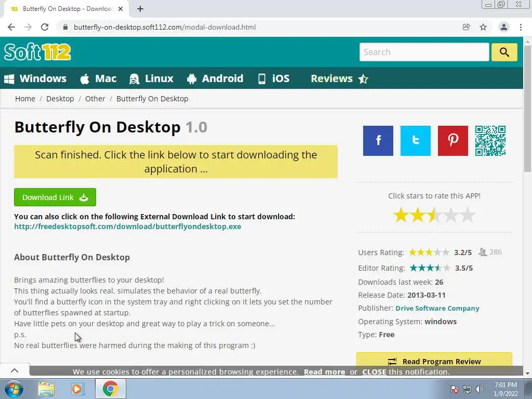The width and height of the screenshot is (532, 399).
Task: Open Chrome's three-dot menu
Action: point(521,27)
